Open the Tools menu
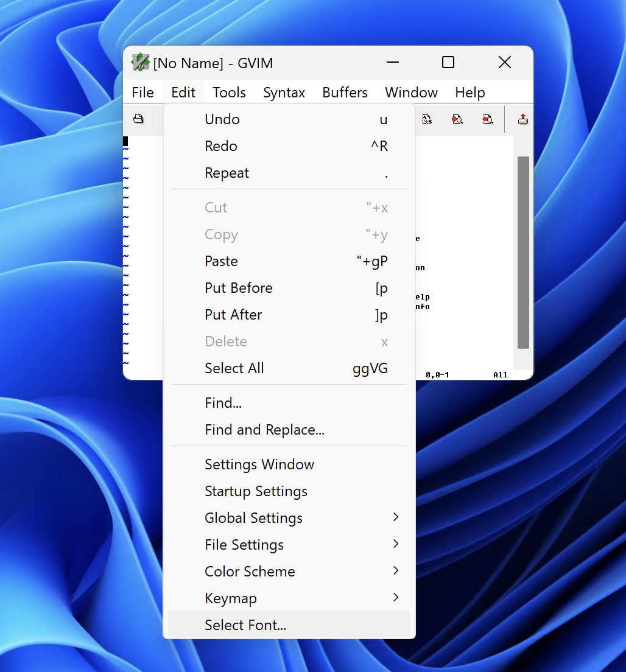Image resolution: width=626 pixels, height=672 pixels. pyautogui.click(x=228, y=92)
